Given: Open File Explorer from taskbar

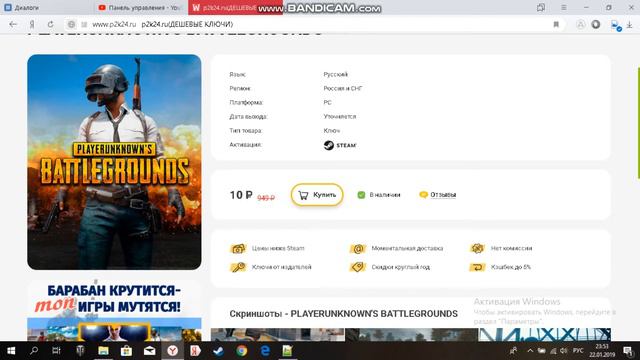Looking at the screenshot, I should (x=103, y=351).
